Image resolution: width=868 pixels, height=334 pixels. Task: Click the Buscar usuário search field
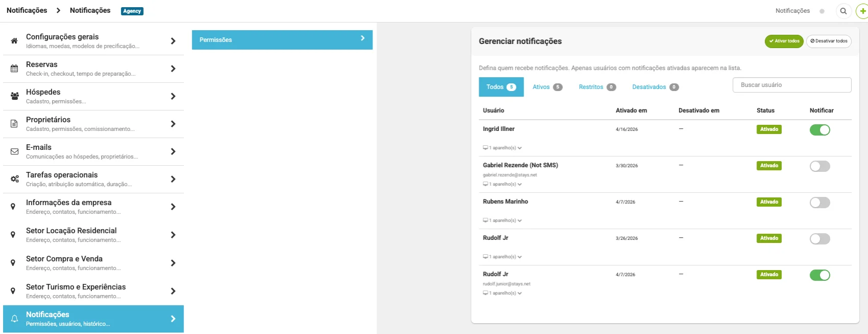(792, 85)
